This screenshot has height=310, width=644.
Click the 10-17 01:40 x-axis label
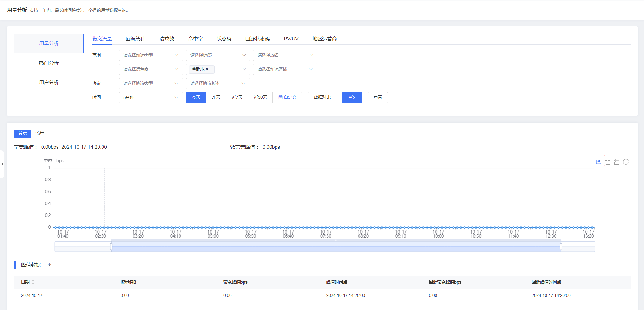point(63,234)
